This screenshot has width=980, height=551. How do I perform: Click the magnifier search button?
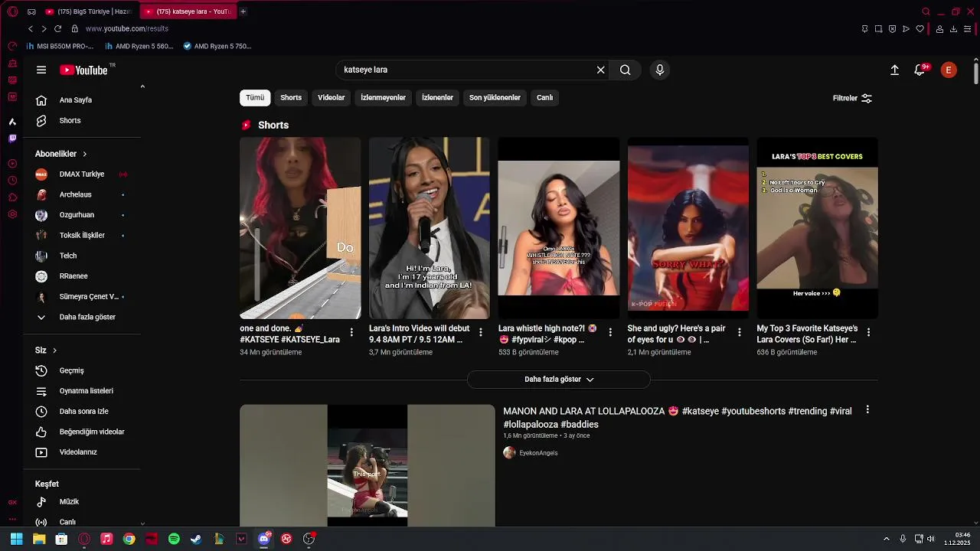[x=626, y=70]
